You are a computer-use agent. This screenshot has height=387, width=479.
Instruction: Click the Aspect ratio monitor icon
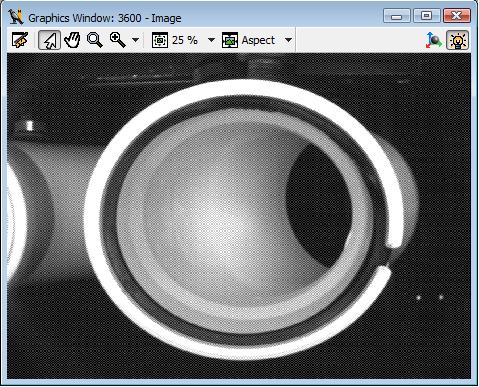pyautogui.click(x=230, y=40)
